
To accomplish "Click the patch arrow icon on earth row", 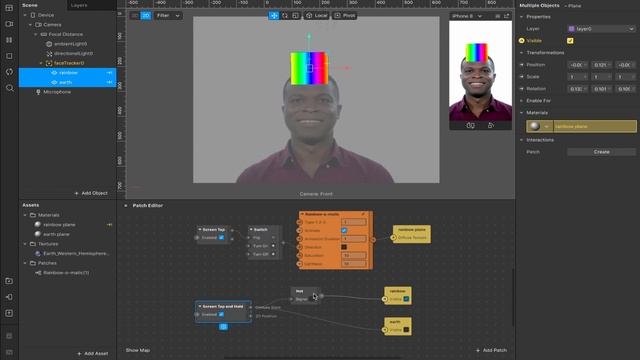I will point(109,82).
